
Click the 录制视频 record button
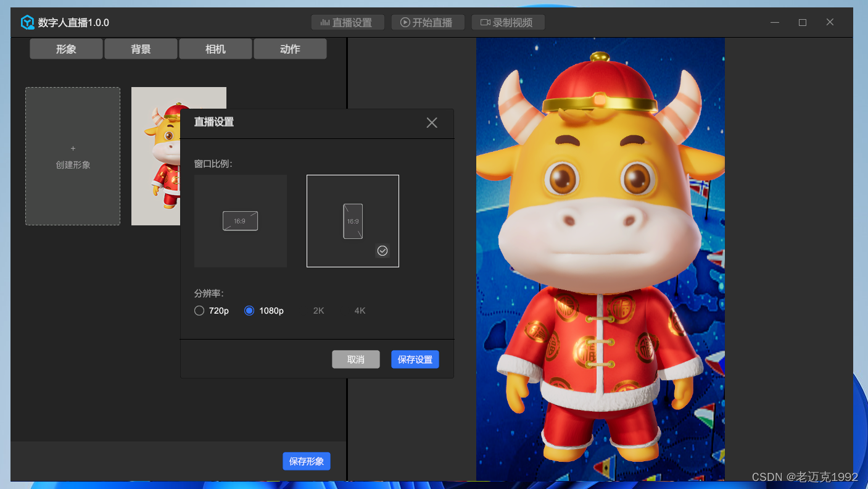point(508,23)
